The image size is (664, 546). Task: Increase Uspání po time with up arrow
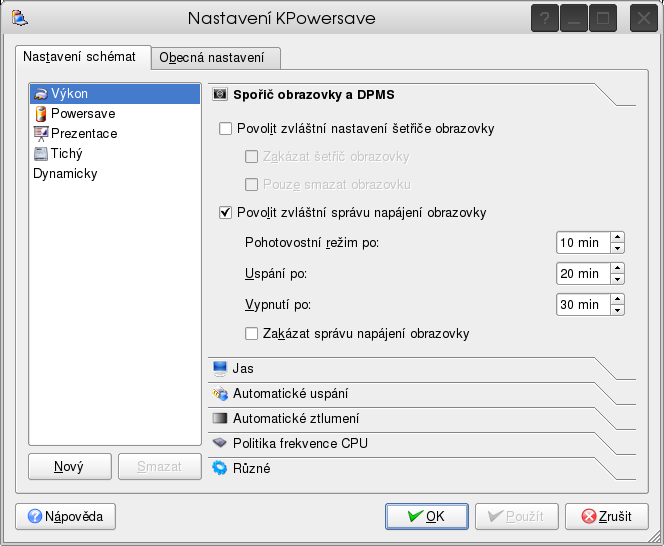coord(617,268)
